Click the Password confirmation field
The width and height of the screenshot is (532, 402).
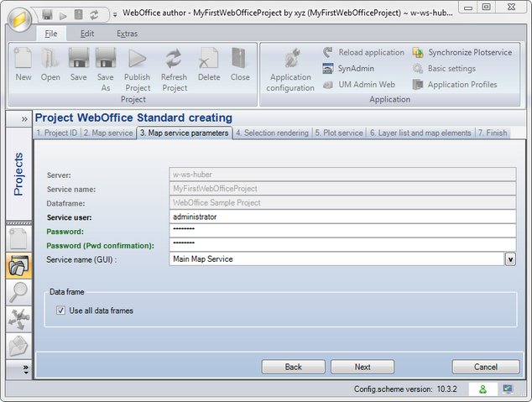[342, 244]
